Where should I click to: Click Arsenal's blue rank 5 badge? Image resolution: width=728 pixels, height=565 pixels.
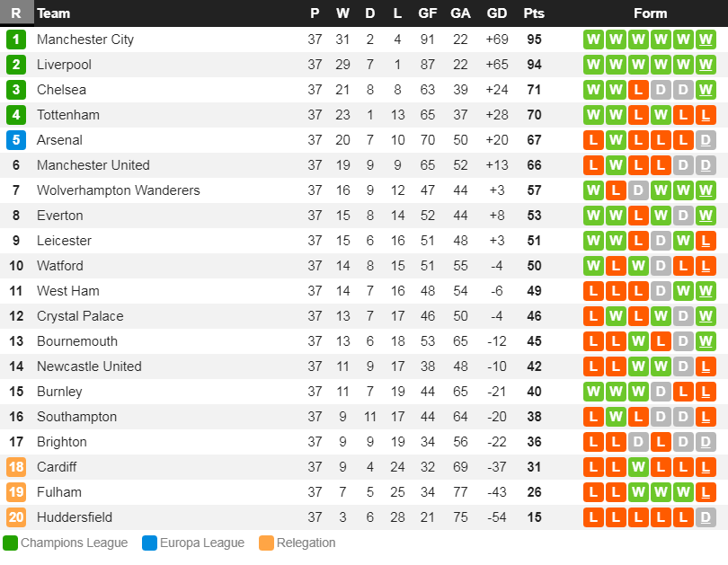[16, 140]
